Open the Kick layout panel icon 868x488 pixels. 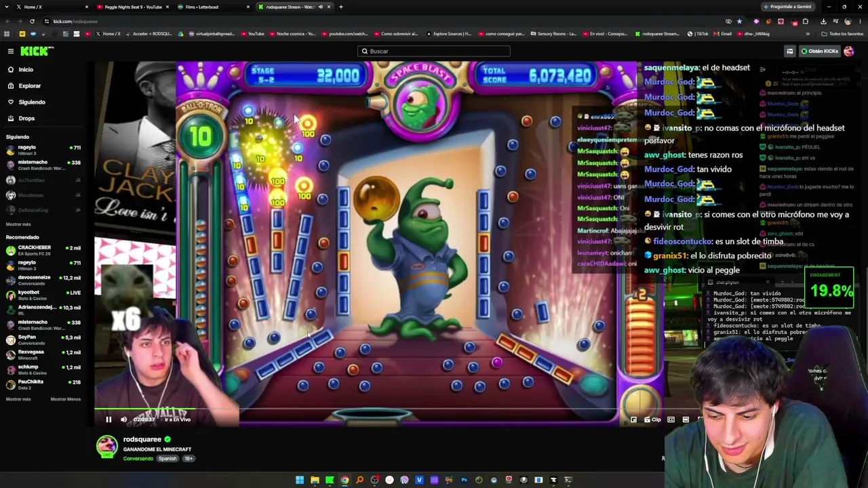[x=790, y=52]
